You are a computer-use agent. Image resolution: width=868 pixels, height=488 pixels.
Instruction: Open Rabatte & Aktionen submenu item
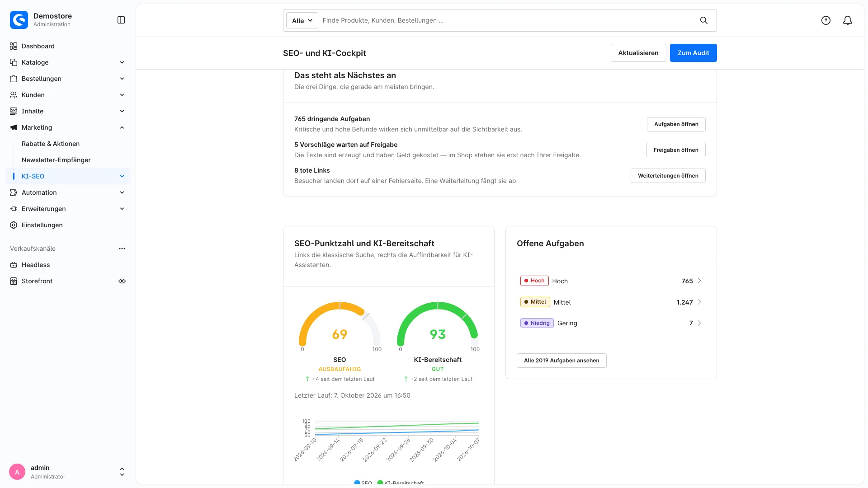[x=51, y=144]
